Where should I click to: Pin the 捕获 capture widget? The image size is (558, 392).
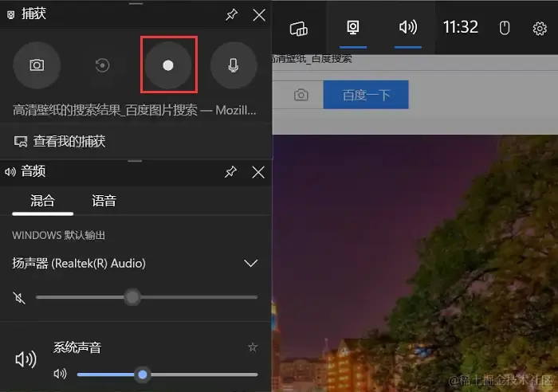(x=232, y=15)
